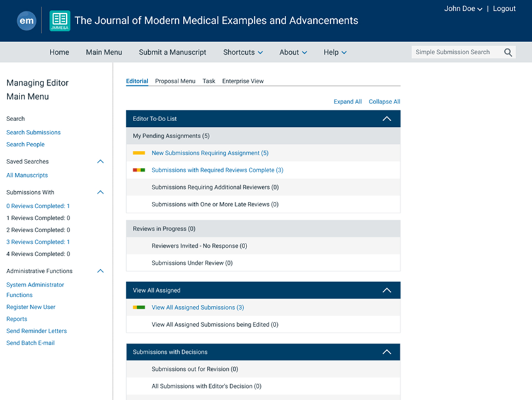Open Main Menu in navigation bar

click(104, 52)
